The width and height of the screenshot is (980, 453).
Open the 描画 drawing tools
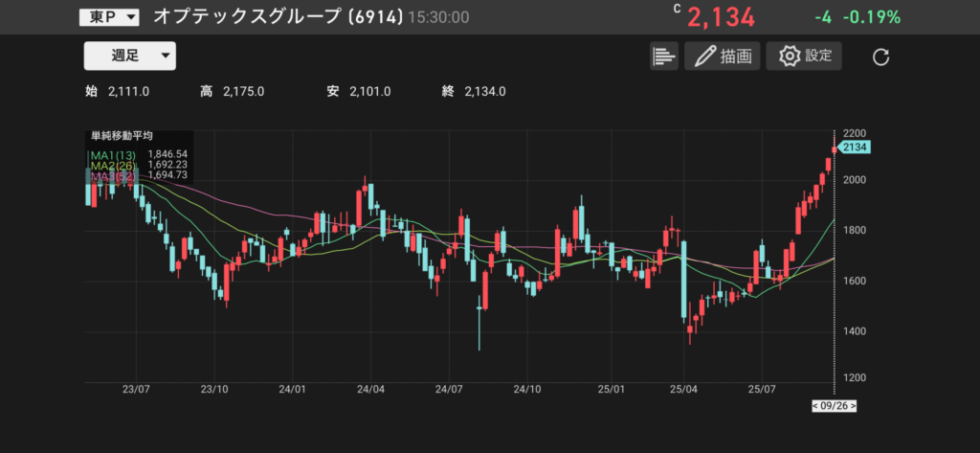coord(722,57)
